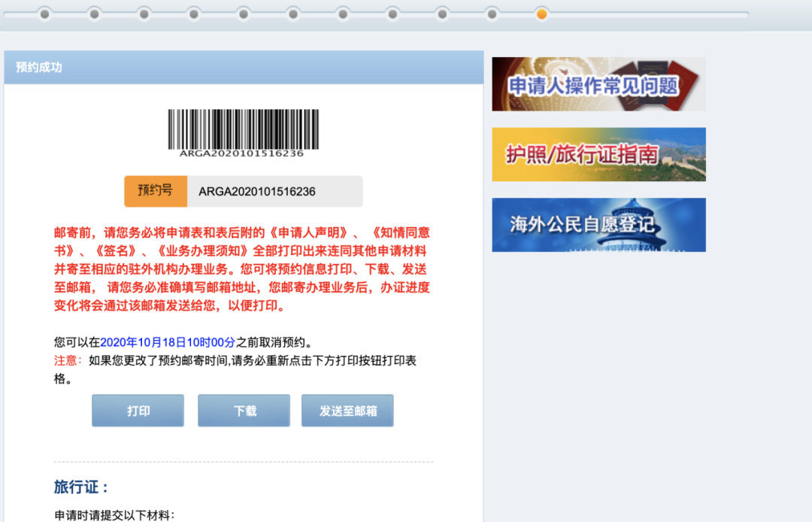Open the 申请人操作常见问题 FAQ banner
The width and height of the screenshot is (812, 522).
pos(598,83)
